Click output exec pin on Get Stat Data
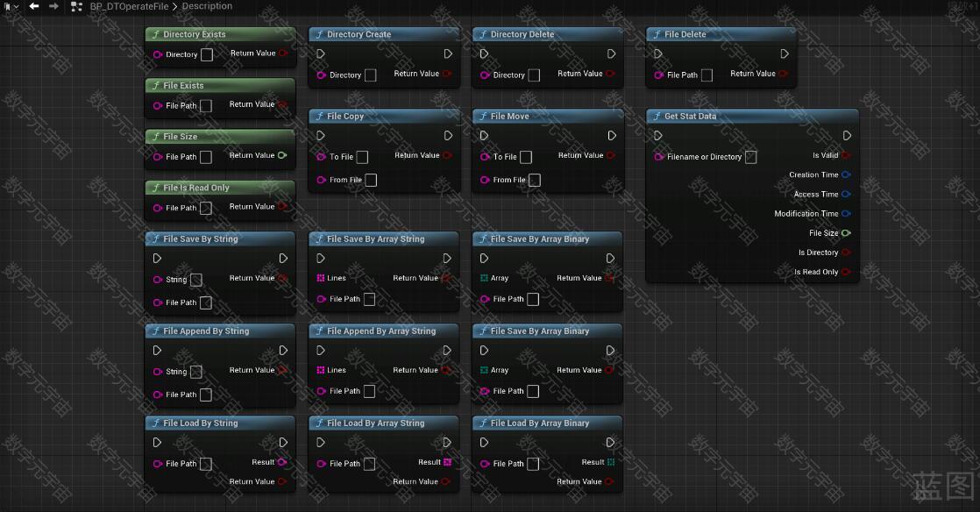Screen dimensions: 980x512 (x=847, y=136)
